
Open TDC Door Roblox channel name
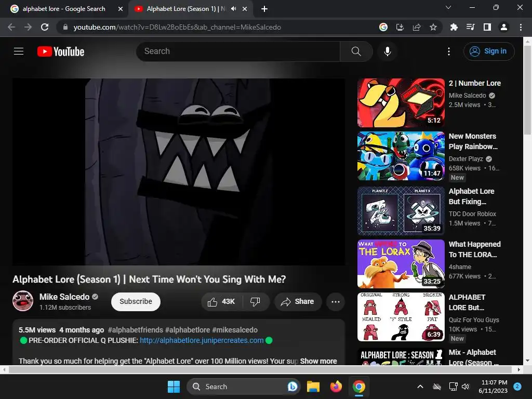(472, 214)
